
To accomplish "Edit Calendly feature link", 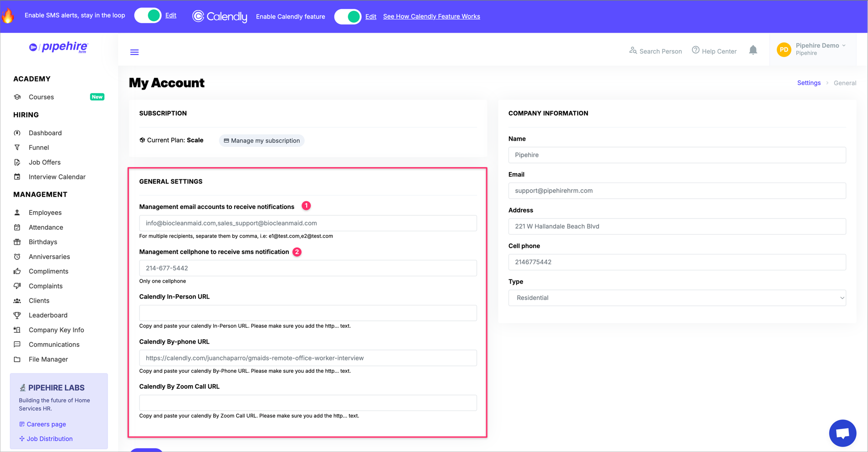I will coord(371,16).
